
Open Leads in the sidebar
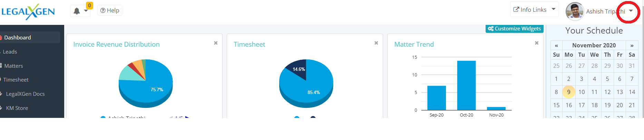pyautogui.click(x=10, y=52)
